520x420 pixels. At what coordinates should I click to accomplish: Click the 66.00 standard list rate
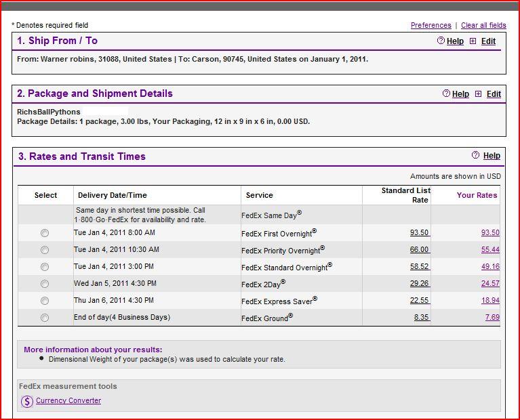click(x=420, y=249)
